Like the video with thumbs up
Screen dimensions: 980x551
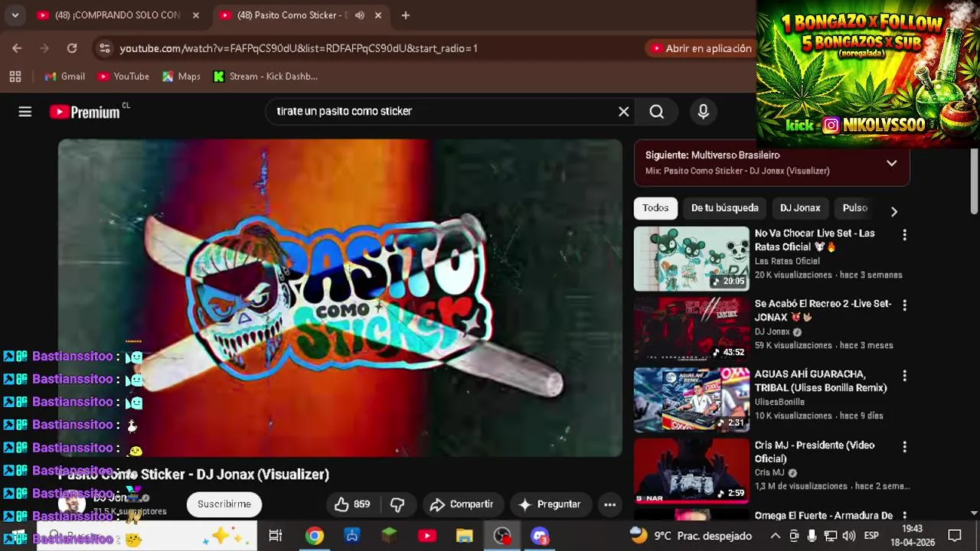click(351, 504)
